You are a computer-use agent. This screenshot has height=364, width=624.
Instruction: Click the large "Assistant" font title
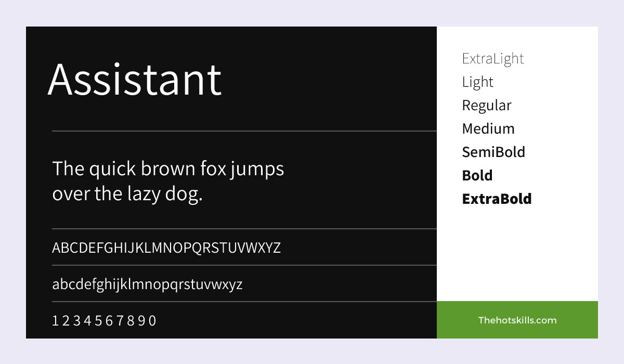pos(135,80)
